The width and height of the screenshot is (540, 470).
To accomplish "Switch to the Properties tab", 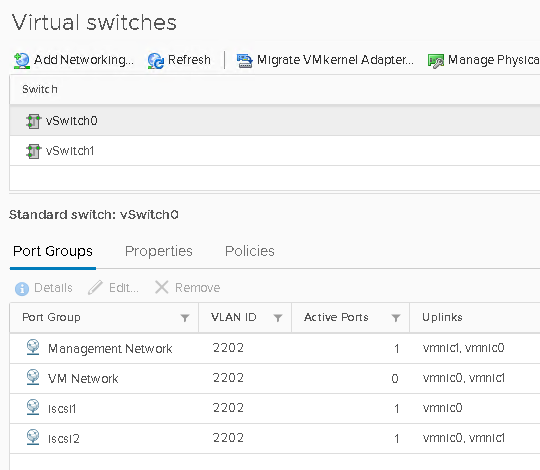I will pos(159,251).
